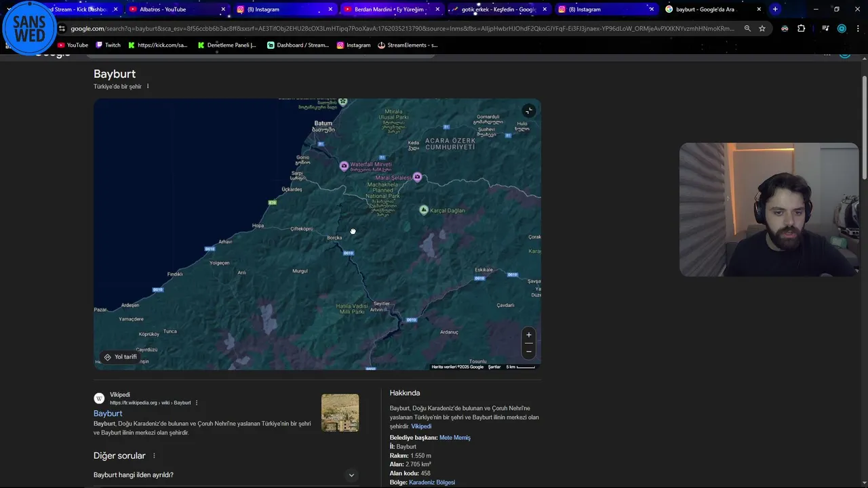The width and height of the screenshot is (868, 488).
Task: Click the Fındıklı label on the map
Action: click(175, 274)
